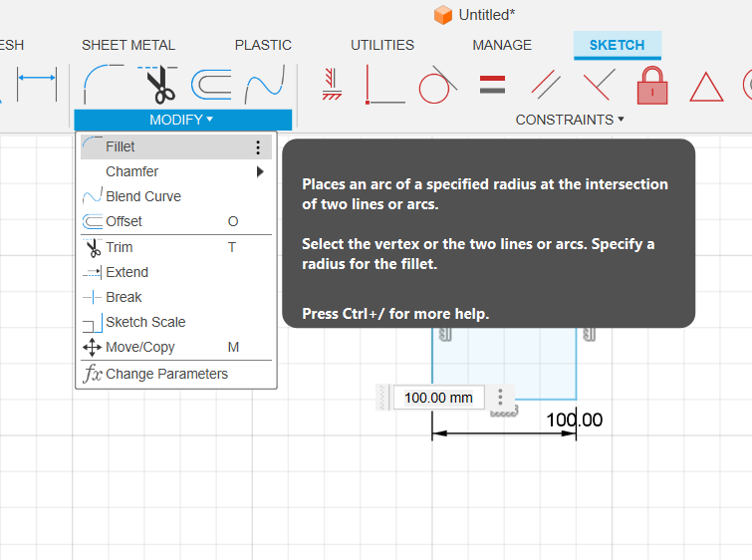Viewport: 752px width, 560px height.
Task: Open the CONSTRAINTS dropdown menu
Action: point(570,120)
